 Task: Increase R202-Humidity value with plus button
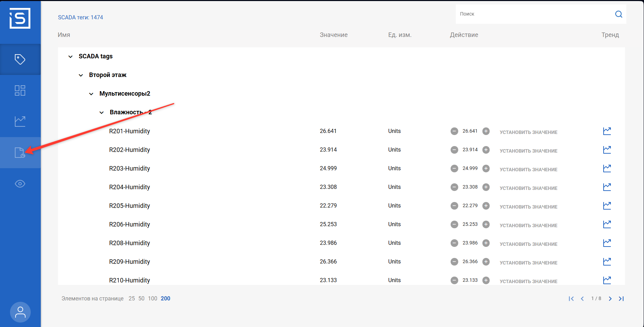coord(486,150)
